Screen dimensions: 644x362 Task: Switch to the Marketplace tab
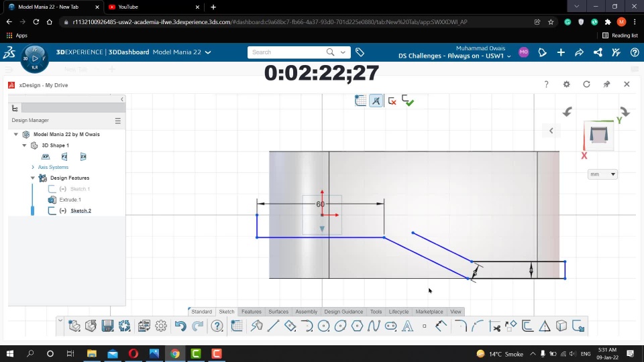[429, 312]
